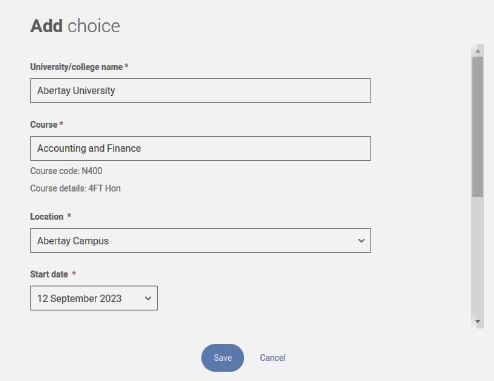This screenshot has width=494, height=381.
Task: Click the University/college name input field
Action: 200,90
